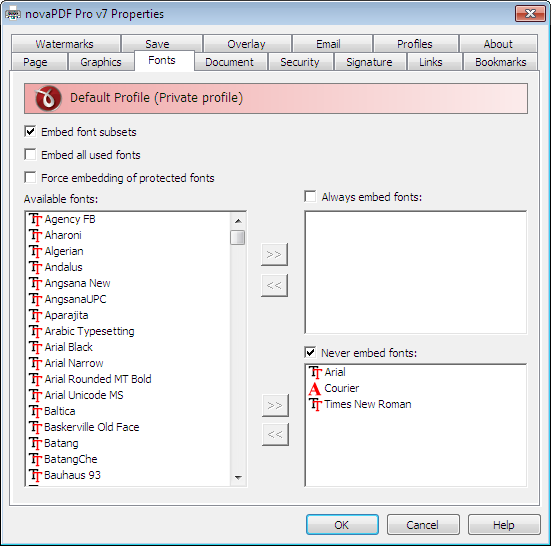Viewport: 551px width, 546px height.
Task: Click the TrueType icon beside Times New Roman
Action: pos(315,404)
